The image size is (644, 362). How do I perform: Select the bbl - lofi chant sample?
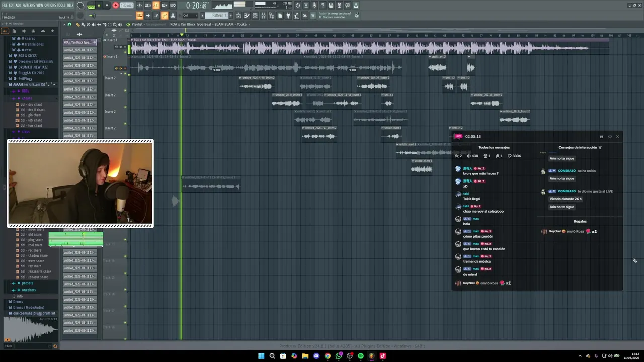31,120
